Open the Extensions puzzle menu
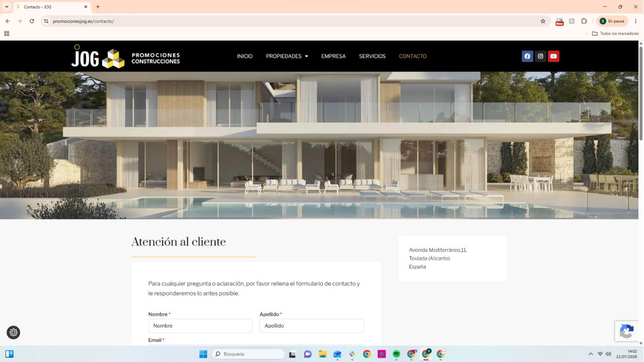Screen dimensions: 644x362 (584, 21)
